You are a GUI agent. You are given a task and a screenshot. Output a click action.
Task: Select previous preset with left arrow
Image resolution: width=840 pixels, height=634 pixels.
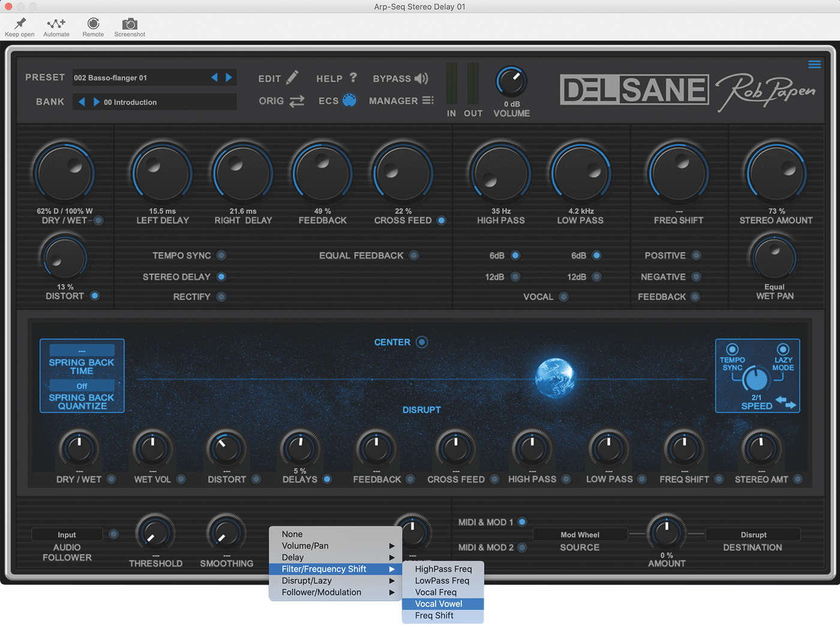point(214,77)
